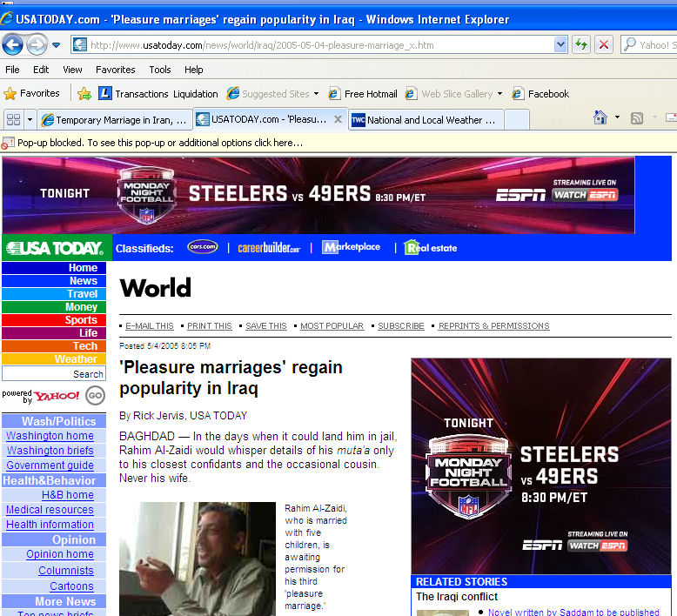The image size is (677, 616).
Task: Open Transactions Liquidation favorites link
Action: pyautogui.click(x=158, y=94)
